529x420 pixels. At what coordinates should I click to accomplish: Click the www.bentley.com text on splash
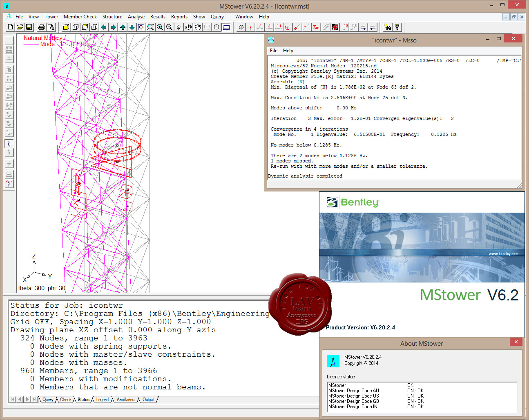(x=503, y=254)
